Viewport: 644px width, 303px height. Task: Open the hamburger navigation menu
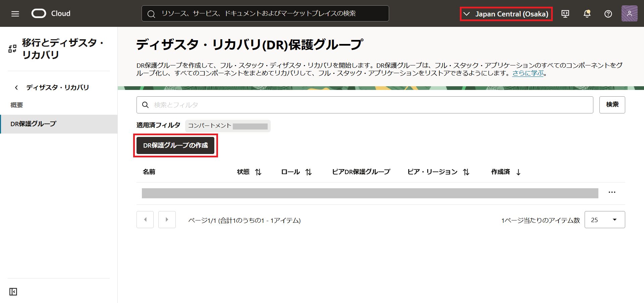15,14
